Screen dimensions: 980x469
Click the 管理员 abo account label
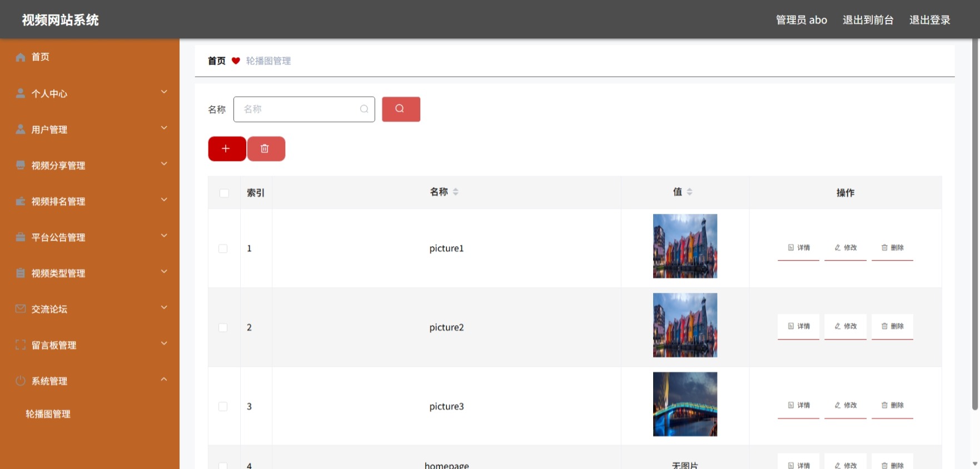pos(802,20)
